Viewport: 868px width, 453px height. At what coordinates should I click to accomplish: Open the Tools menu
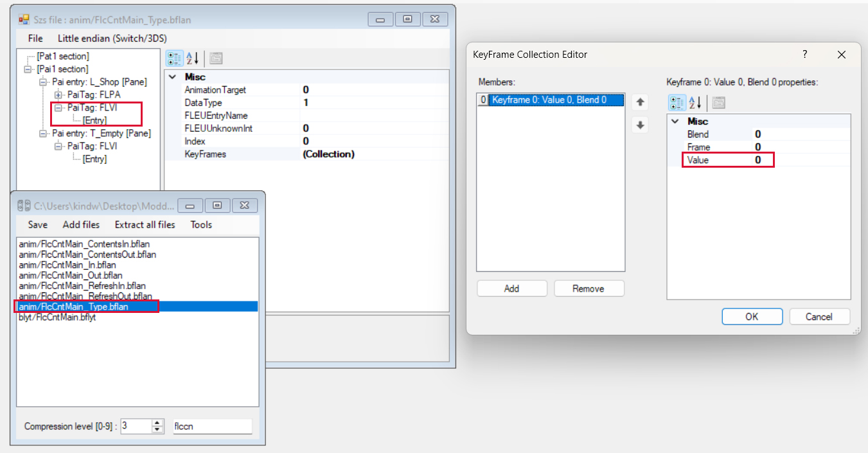[201, 225]
